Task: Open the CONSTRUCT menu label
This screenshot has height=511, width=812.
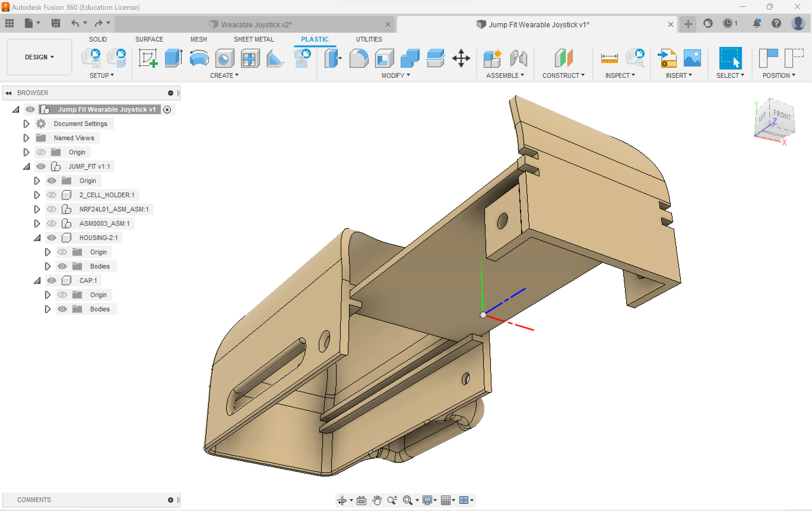Action: click(x=563, y=75)
